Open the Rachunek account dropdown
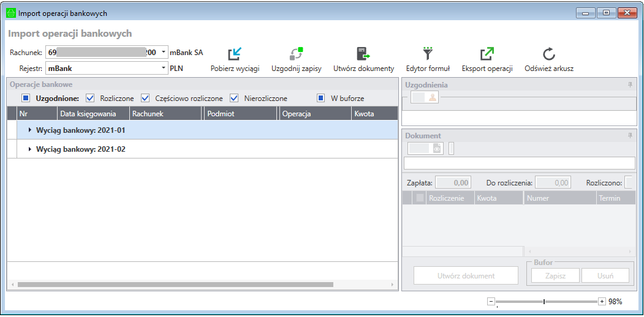644x317 pixels. tap(164, 53)
